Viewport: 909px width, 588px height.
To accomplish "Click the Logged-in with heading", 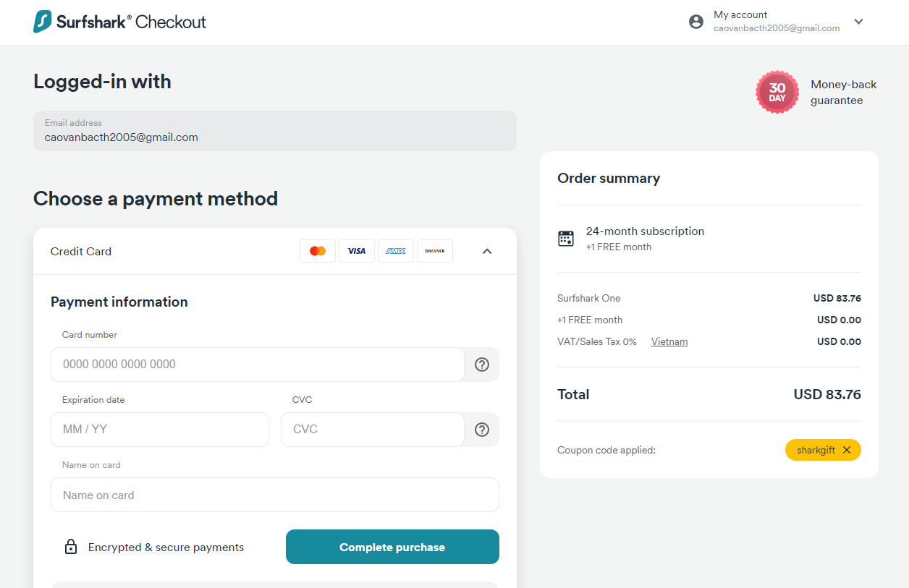I will coord(102,81).
